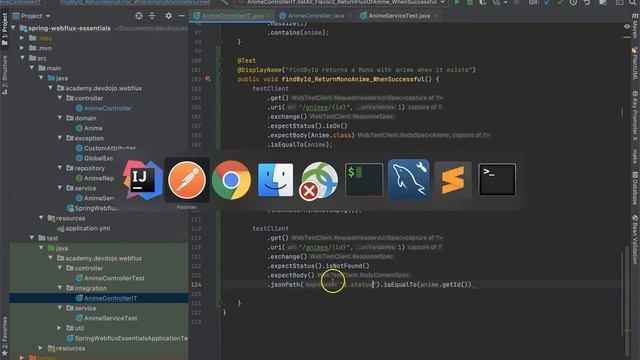Expand the .idea folder
This screenshot has height=360, width=640.
coord(22,38)
